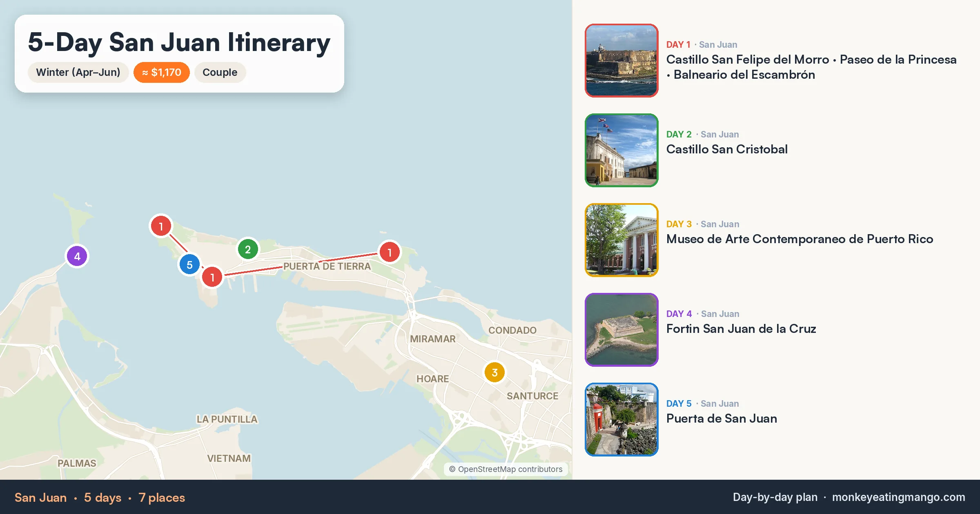980x514 pixels.
Task: Open the Castillo San Felipe del Morro photo
Action: click(x=621, y=60)
